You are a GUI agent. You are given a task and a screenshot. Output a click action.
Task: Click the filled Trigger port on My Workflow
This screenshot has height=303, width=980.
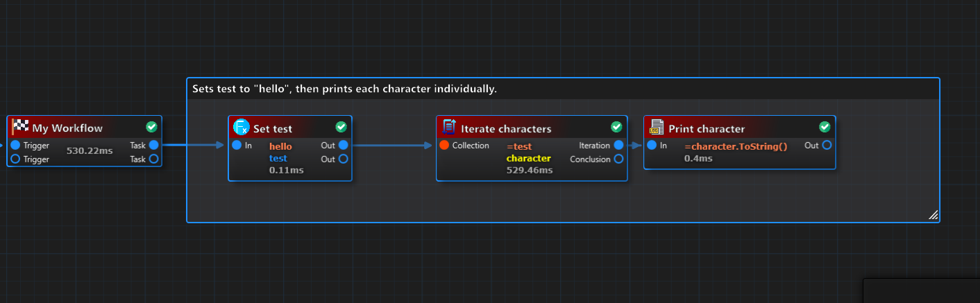pos(15,146)
